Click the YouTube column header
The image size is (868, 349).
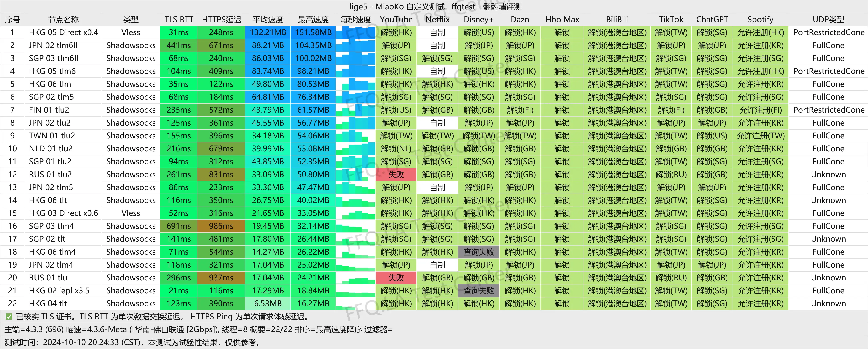tap(396, 20)
